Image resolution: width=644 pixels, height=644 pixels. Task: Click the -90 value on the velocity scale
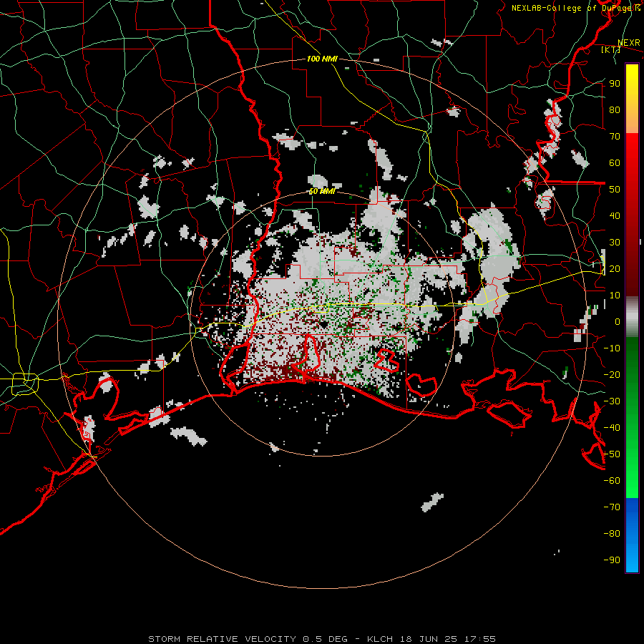pos(612,560)
